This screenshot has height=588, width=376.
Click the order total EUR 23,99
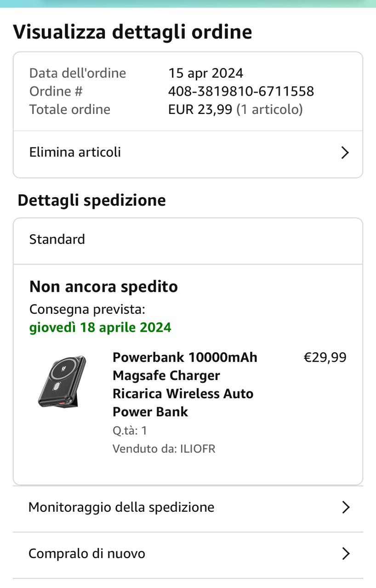(200, 109)
